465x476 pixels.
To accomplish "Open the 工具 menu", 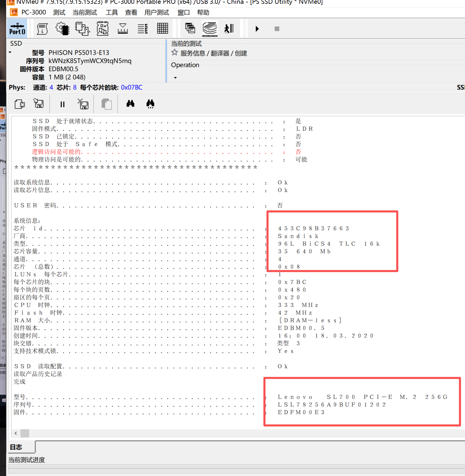I will pos(112,13).
